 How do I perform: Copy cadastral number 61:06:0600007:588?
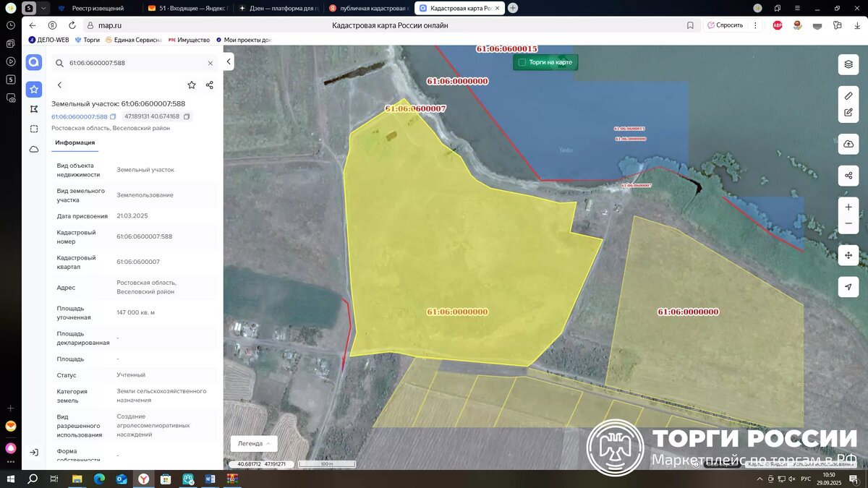click(113, 116)
